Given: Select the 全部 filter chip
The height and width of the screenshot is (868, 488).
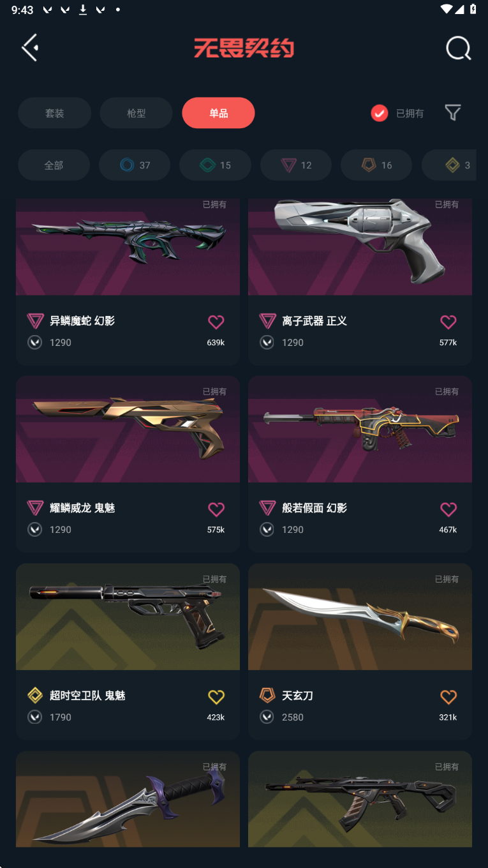Looking at the screenshot, I should 54,165.
